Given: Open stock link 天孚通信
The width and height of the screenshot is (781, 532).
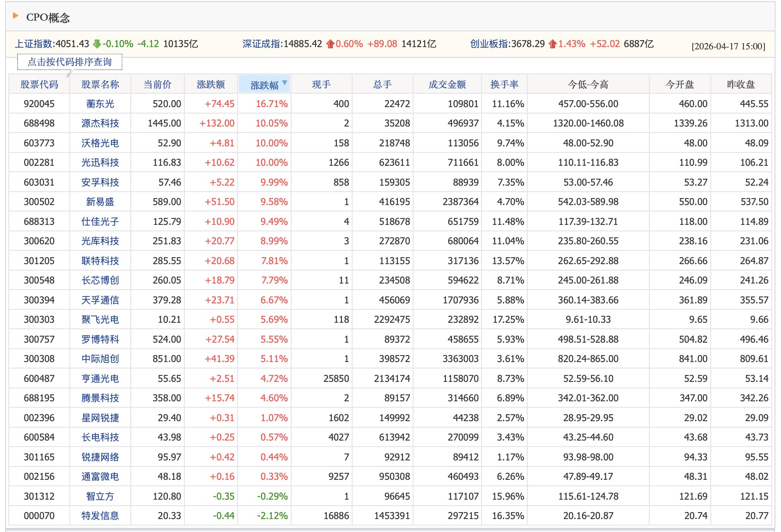Looking at the screenshot, I should click(x=100, y=300).
